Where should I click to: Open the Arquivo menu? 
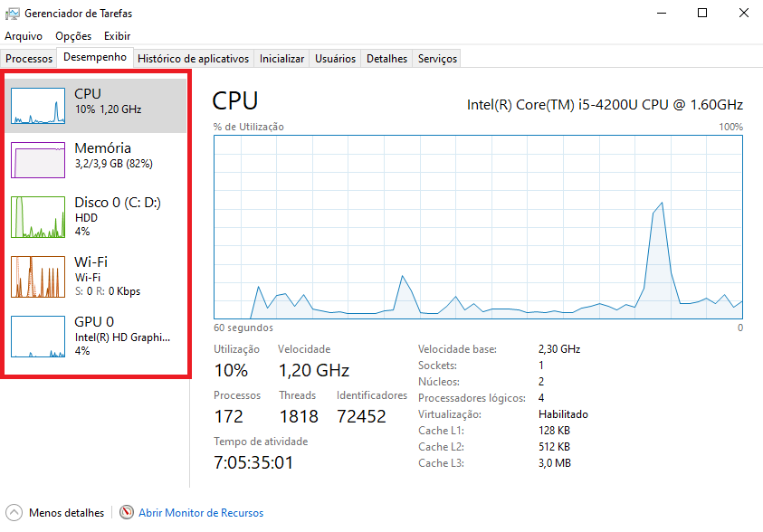pos(24,36)
